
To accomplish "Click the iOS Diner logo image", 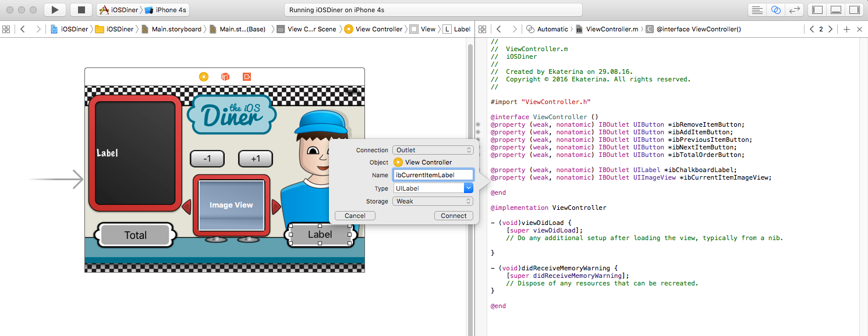I will [231, 115].
